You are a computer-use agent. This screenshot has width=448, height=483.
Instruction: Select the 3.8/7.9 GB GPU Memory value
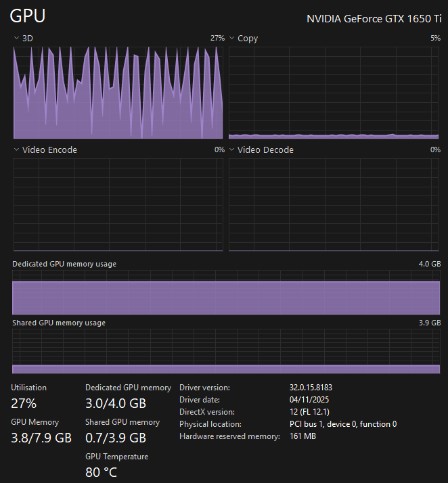pos(41,438)
